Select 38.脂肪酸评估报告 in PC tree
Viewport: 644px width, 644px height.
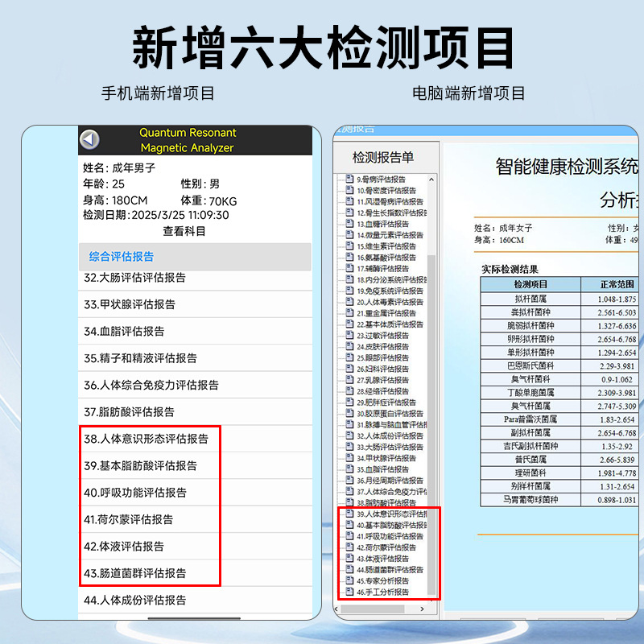tap(386, 502)
